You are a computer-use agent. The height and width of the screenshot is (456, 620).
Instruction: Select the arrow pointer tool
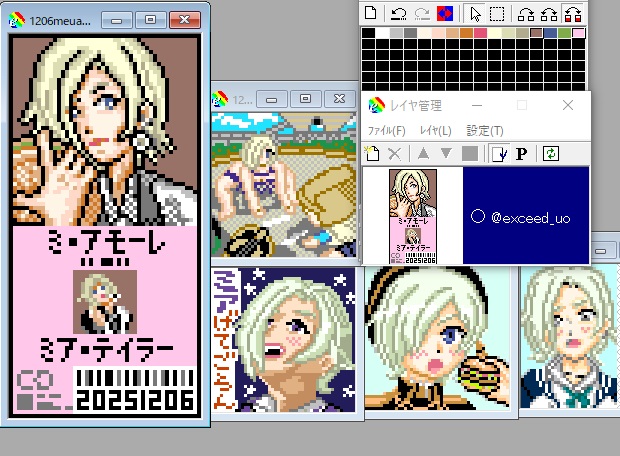[x=476, y=14]
